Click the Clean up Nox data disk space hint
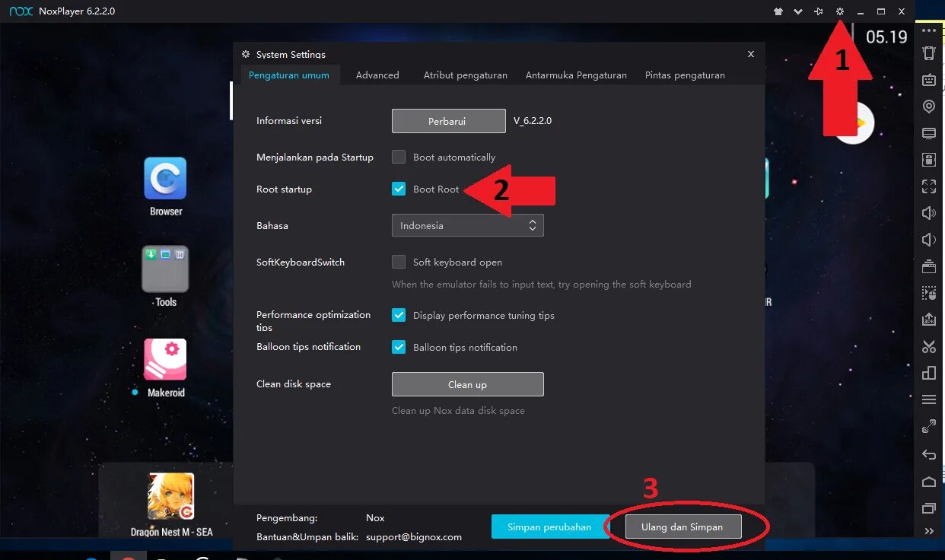945x560 pixels. point(458,410)
